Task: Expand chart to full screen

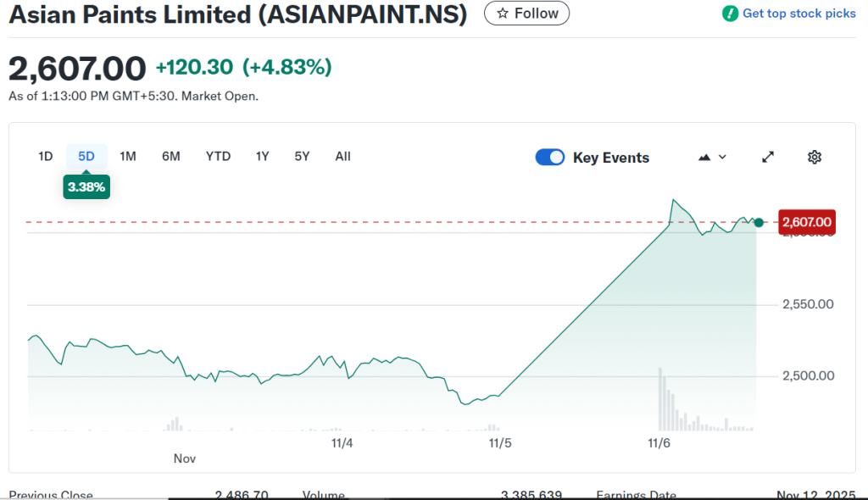Action: point(767,157)
